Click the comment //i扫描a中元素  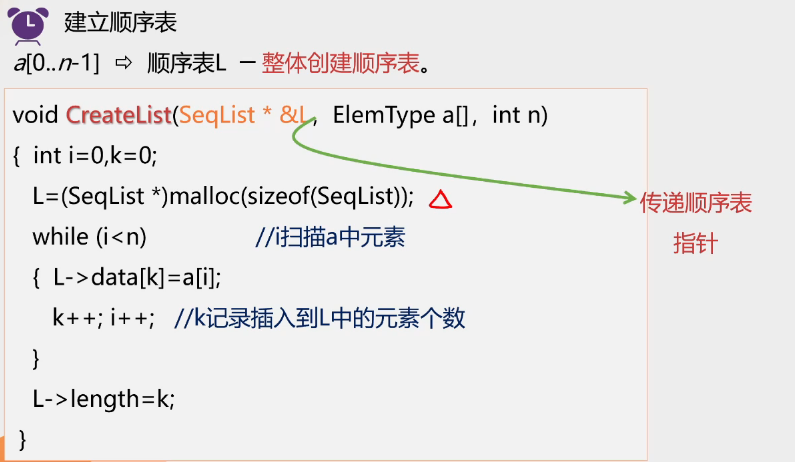coord(330,237)
